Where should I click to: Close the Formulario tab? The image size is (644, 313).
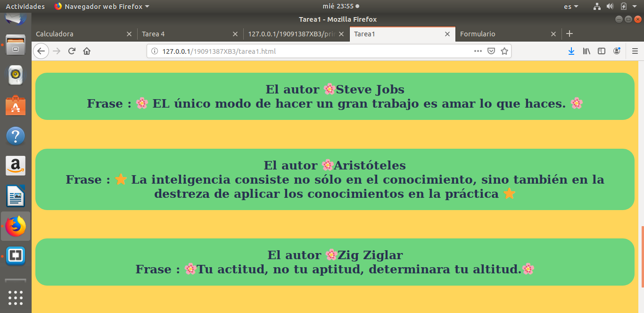click(x=554, y=34)
